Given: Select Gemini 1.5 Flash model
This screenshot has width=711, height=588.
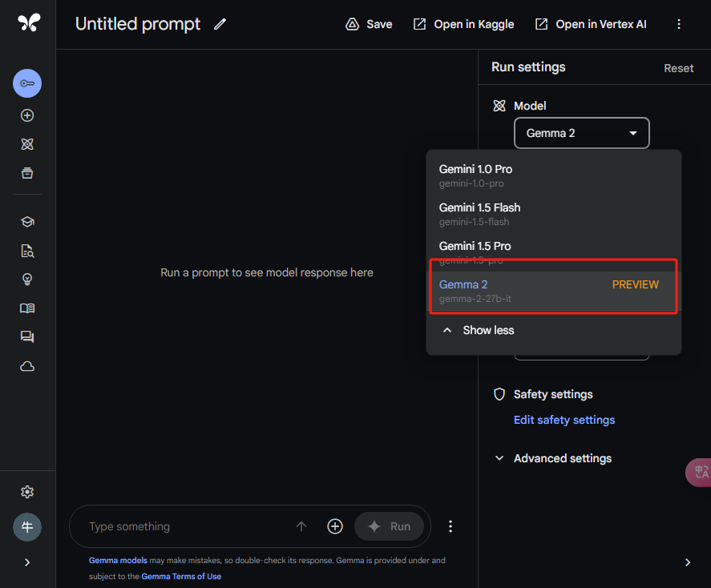Looking at the screenshot, I should [x=554, y=214].
